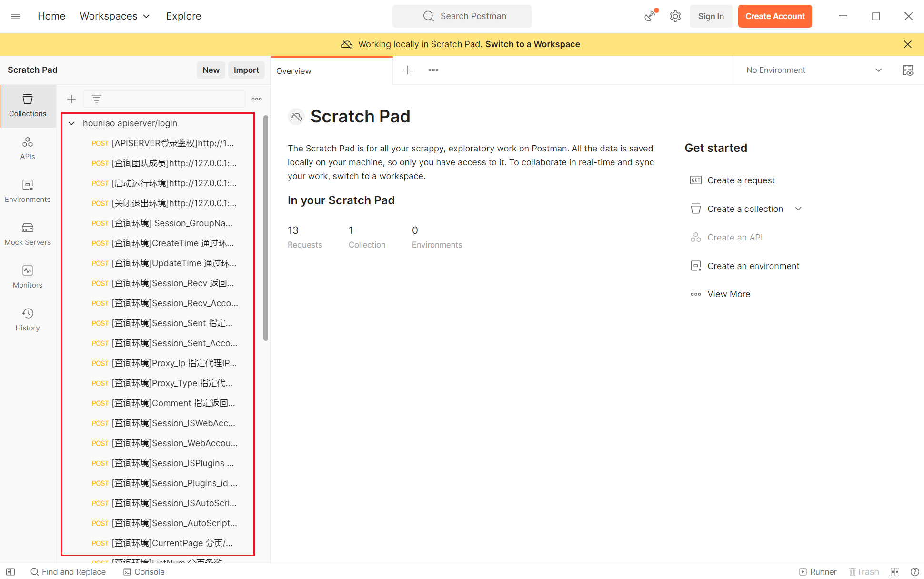Expand the Workspaces menu

[115, 16]
